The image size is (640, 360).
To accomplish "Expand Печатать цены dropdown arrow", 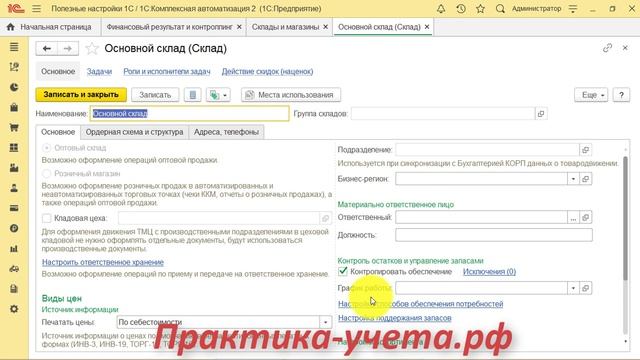I will [325, 322].
